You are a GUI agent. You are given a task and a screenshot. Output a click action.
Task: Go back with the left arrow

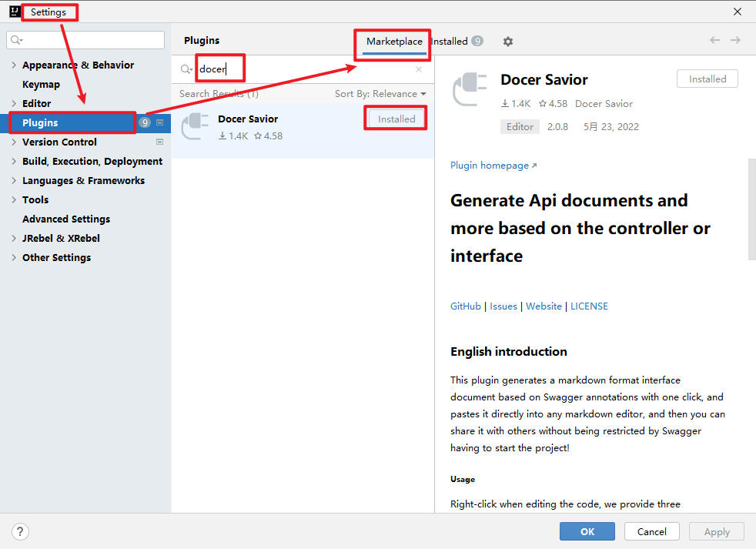coord(714,40)
